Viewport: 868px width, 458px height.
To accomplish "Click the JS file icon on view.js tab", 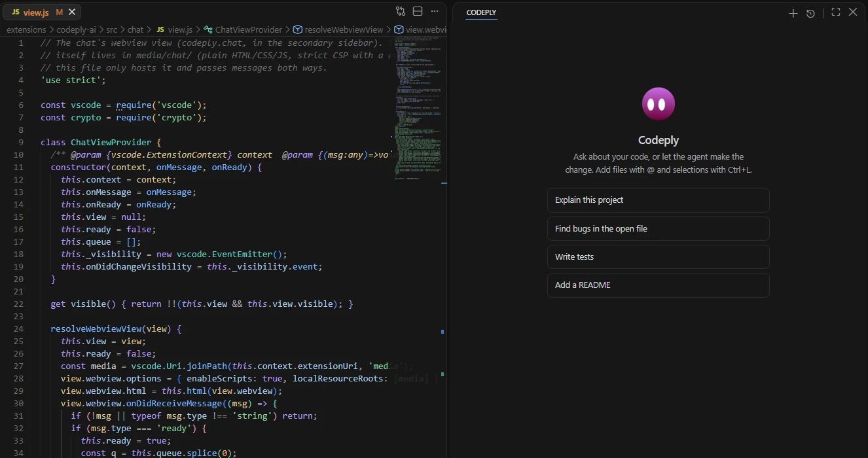I will tap(16, 12).
